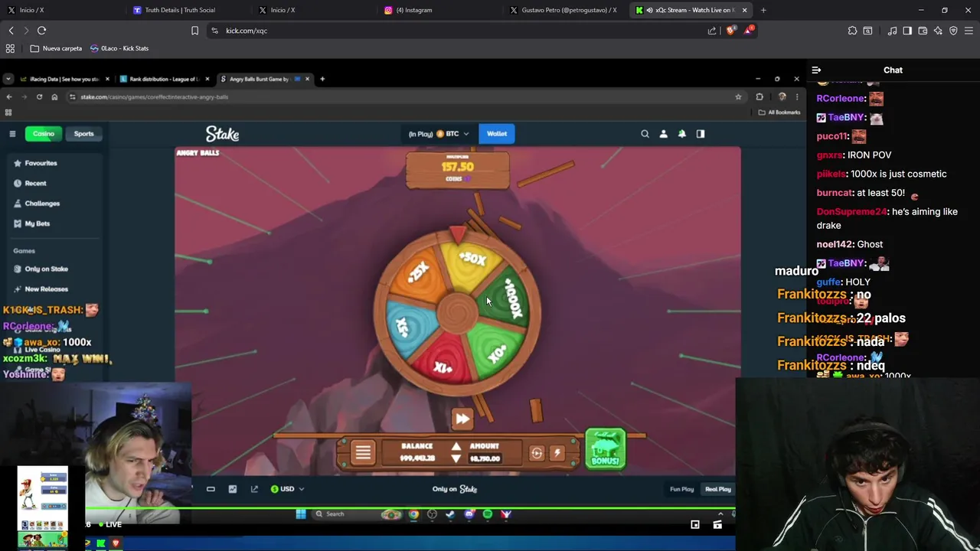Open Brave wallet icon in toolbar
Viewport: 980px width, 551px height.
(923, 31)
